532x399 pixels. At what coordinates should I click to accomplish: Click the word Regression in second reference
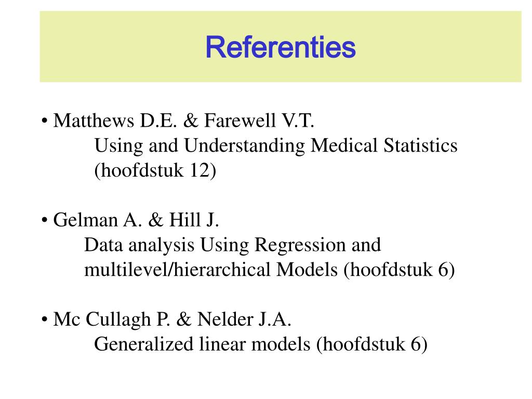point(300,246)
